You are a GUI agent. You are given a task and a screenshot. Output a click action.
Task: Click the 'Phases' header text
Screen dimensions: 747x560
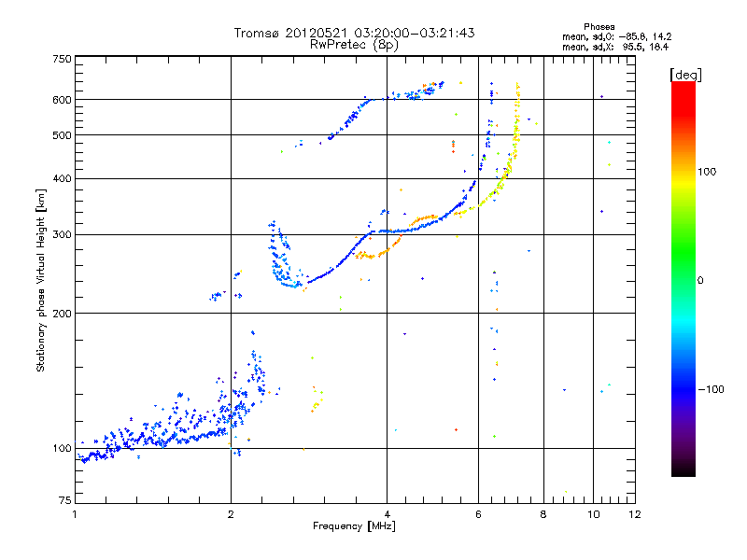(x=599, y=27)
